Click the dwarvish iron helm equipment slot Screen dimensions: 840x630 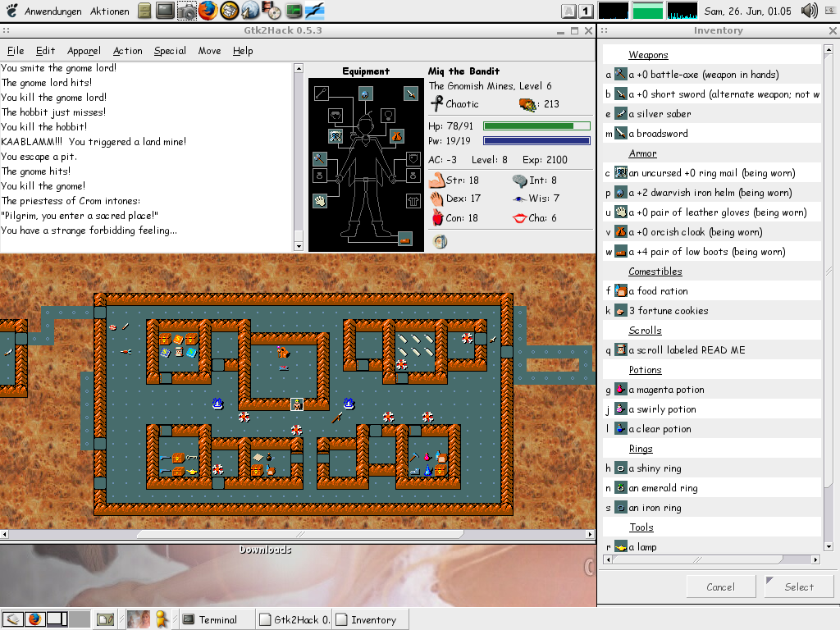pos(366,94)
